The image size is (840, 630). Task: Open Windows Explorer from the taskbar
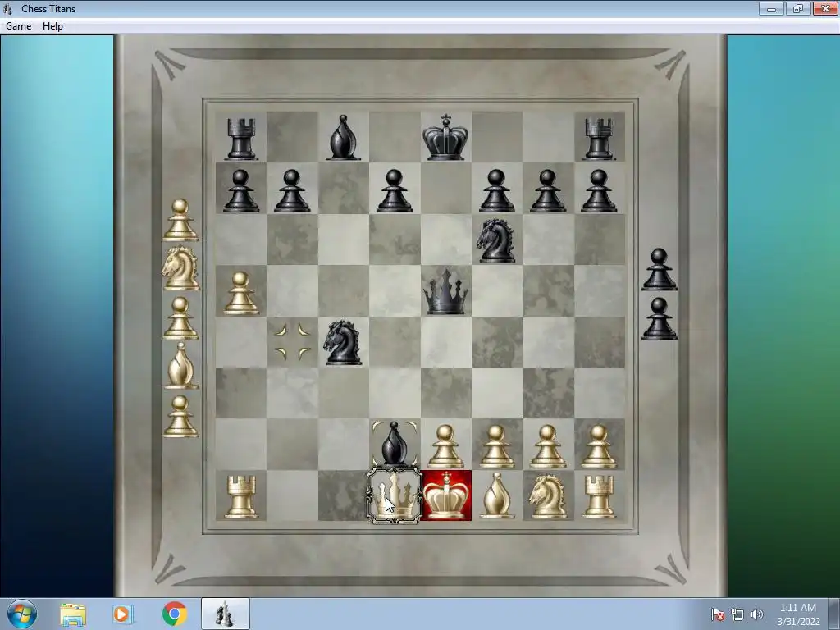click(x=73, y=614)
